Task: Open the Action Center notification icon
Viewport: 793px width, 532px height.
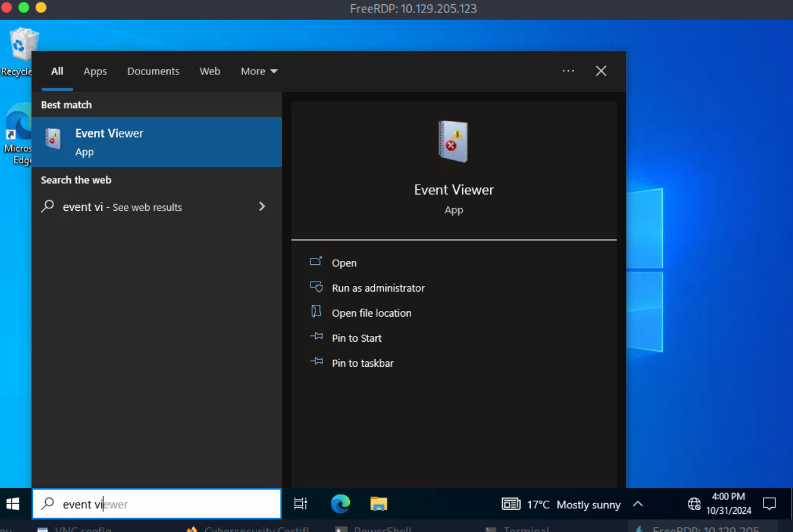Action: point(769,504)
